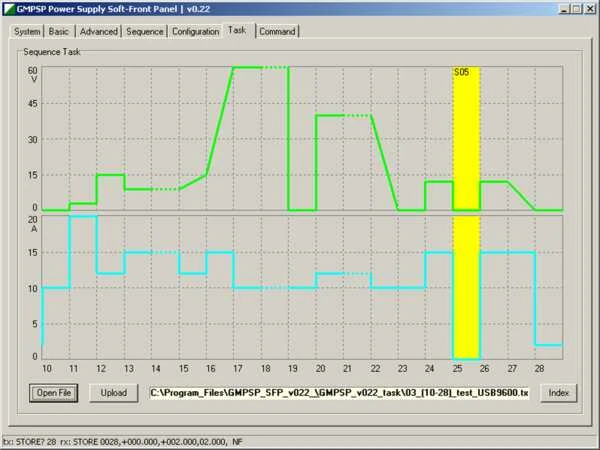This screenshot has height=450, width=600.
Task: Switch to the Command tab
Action: pyautogui.click(x=277, y=31)
